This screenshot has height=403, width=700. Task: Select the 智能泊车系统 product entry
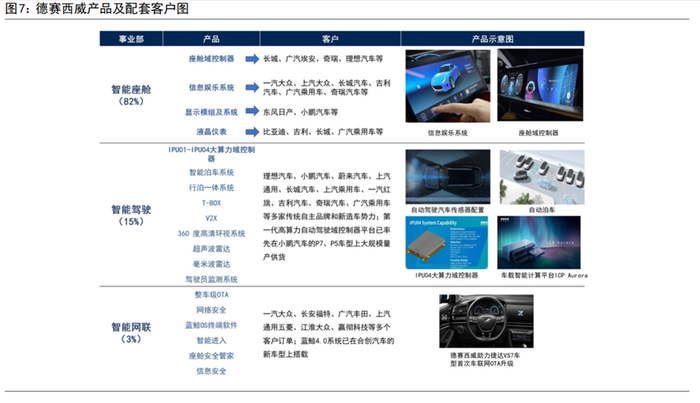(x=211, y=172)
